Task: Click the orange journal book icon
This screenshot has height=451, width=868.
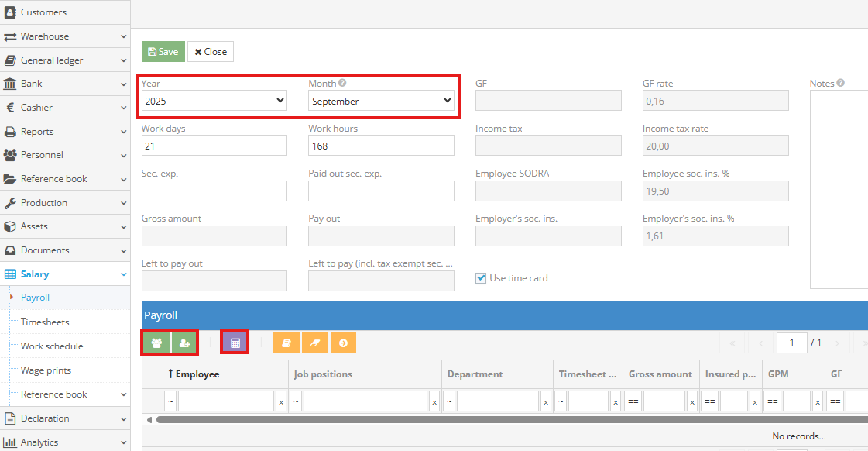Action: 286,342
